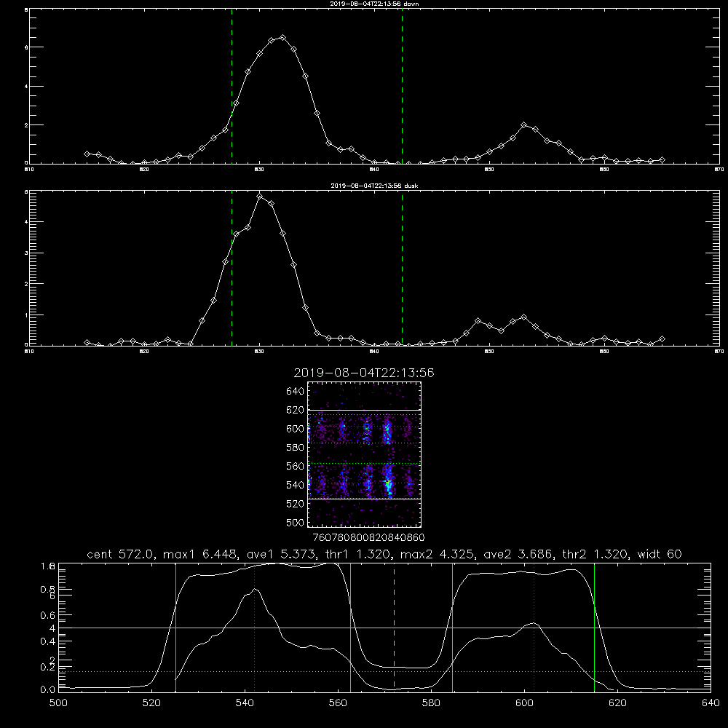This screenshot has width=728, height=728.
Task: Click the '580' x-axis label of bottom plot
Action: point(431,703)
